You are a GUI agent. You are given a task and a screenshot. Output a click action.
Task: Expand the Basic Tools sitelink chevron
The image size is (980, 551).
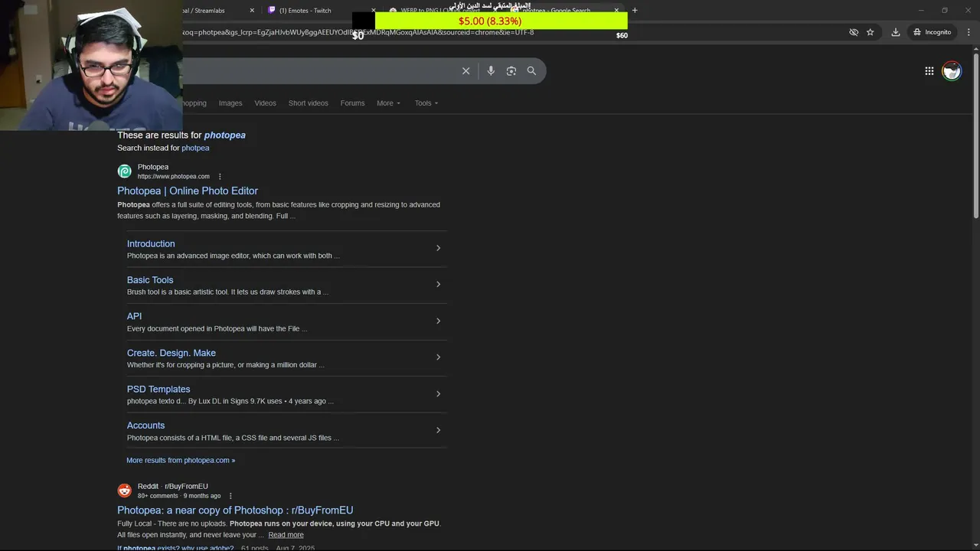(438, 285)
